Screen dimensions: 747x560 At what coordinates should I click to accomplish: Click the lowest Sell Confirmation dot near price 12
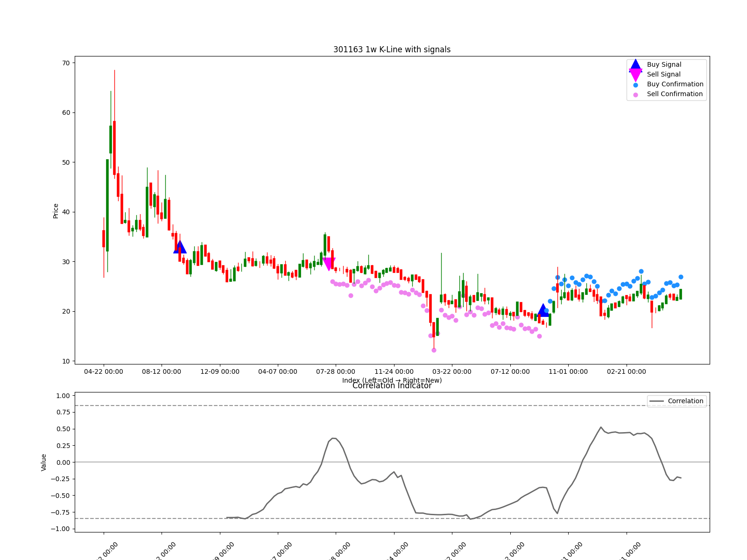pyautogui.click(x=434, y=350)
